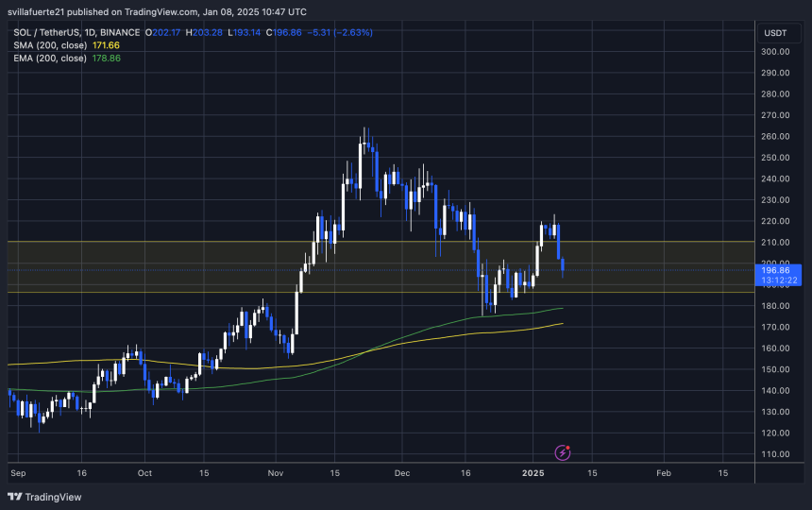This screenshot has width=812, height=510.
Task: Click the high price value 203.28
Action: 212,32
